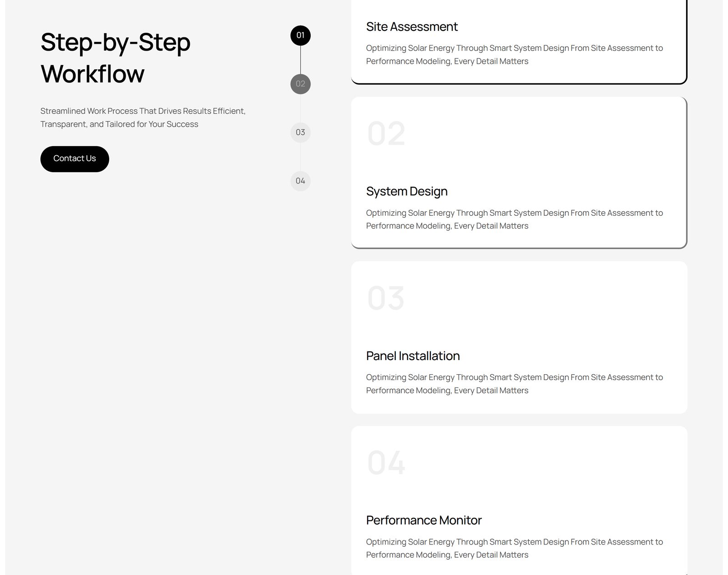Click the Step-by-Step Workflow headline
The width and height of the screenshot is (728, 575).
pos(116,58)
